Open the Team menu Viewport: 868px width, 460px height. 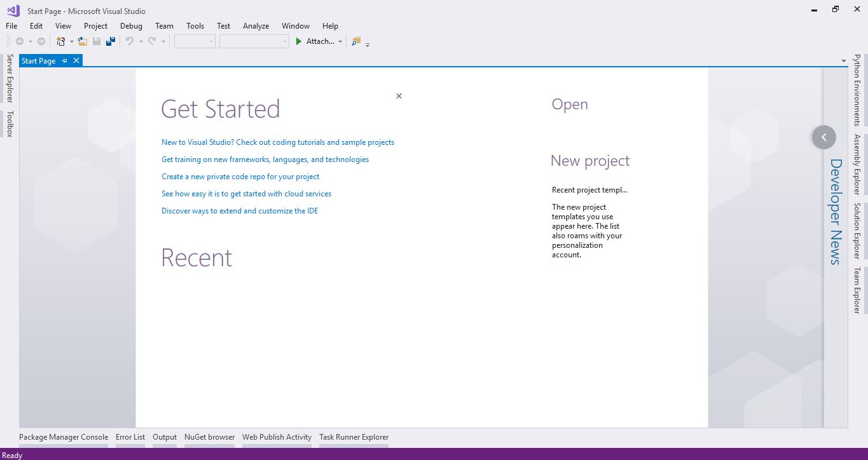[x=164, y=26]
